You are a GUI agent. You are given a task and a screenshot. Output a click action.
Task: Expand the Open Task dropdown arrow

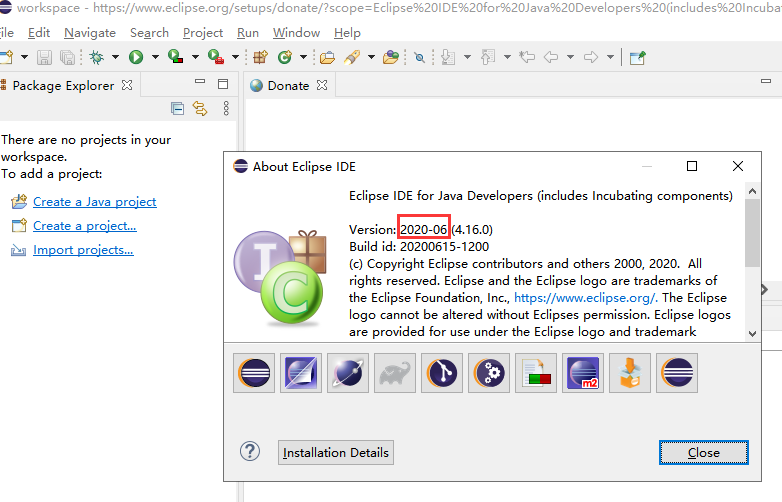[x=371, y=57]
